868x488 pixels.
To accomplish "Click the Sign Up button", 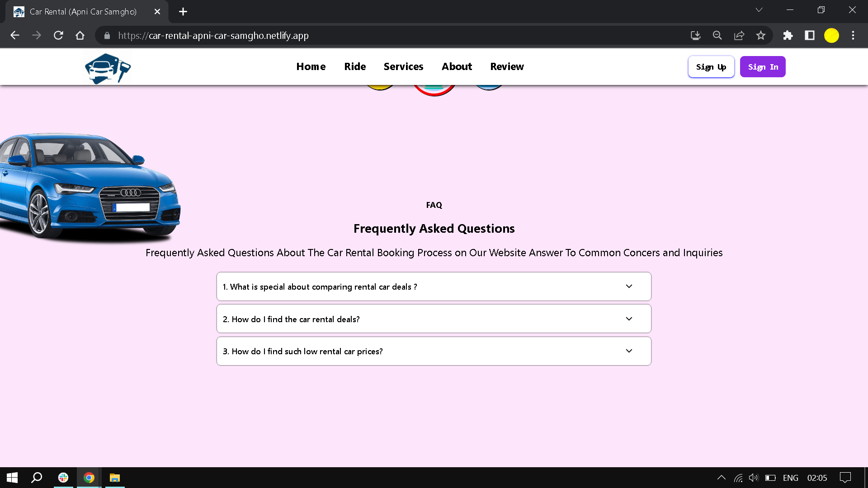I will click(x=711, y=66).
